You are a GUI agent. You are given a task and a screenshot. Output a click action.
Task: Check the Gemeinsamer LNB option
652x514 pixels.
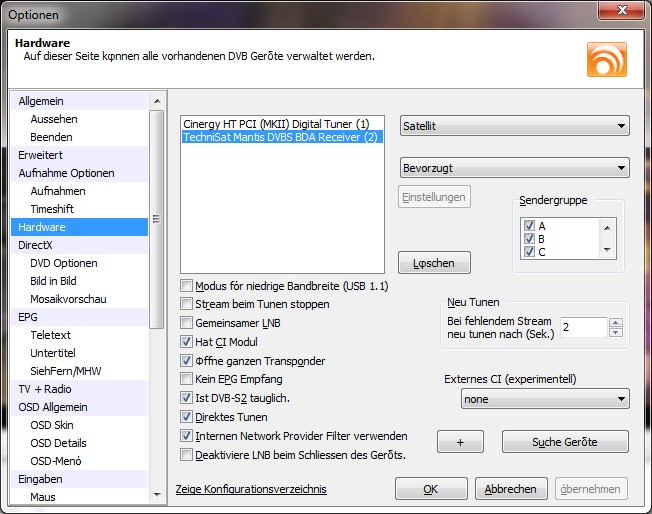pos(186,323)
